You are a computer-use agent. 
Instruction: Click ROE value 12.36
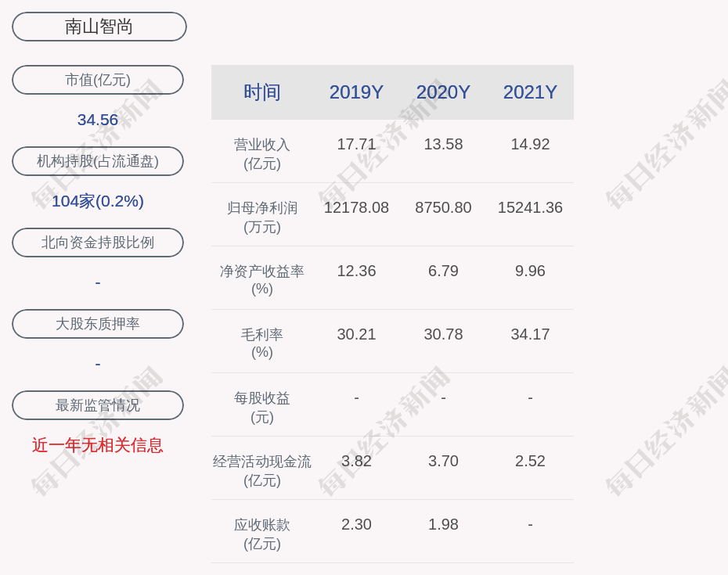[357, 271]
